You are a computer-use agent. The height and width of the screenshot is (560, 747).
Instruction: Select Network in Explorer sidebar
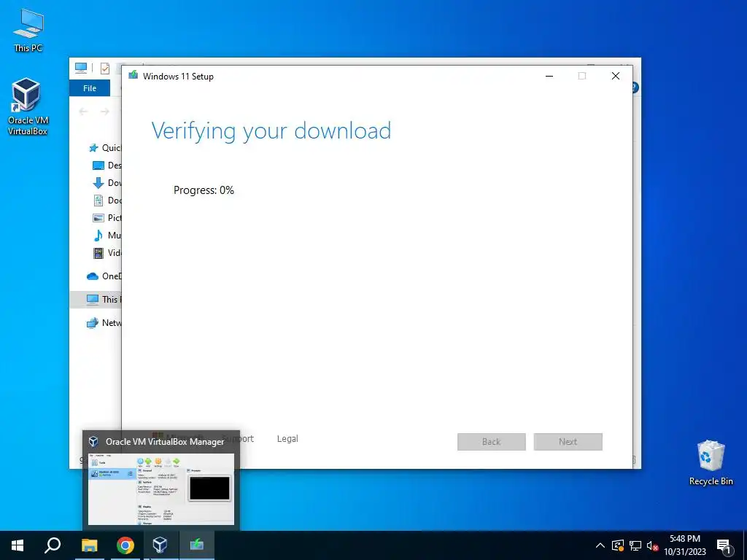tap(104, 323)
